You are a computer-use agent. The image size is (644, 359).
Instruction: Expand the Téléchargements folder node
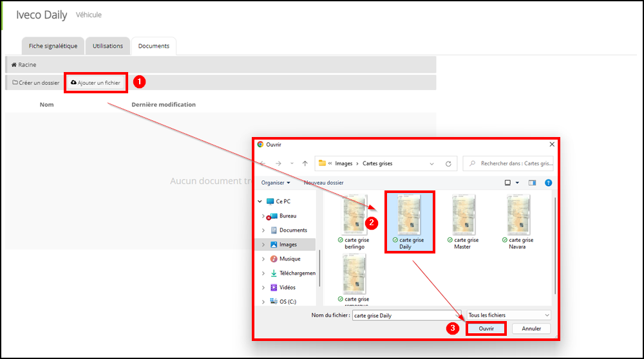[263, 273]
